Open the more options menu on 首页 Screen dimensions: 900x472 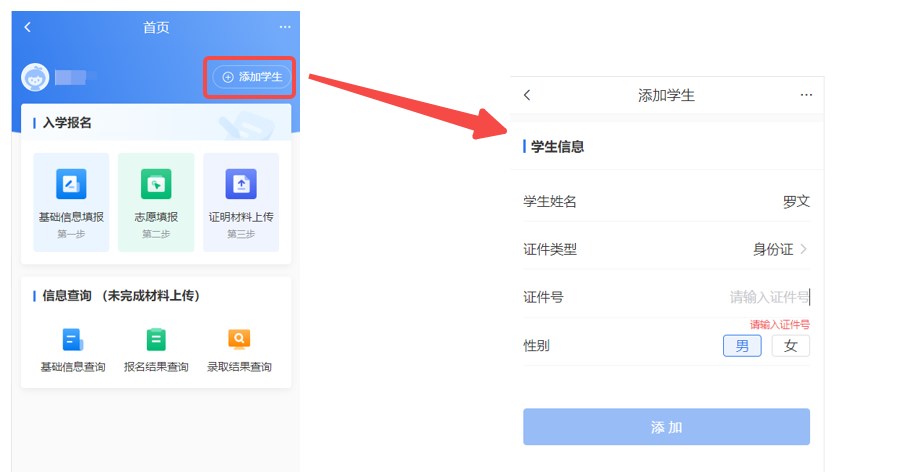[x=285, y=27]
